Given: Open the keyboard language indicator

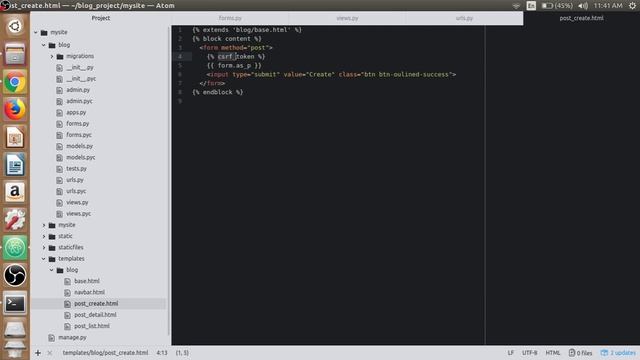Looking at the screenshot, I should 531,6.
